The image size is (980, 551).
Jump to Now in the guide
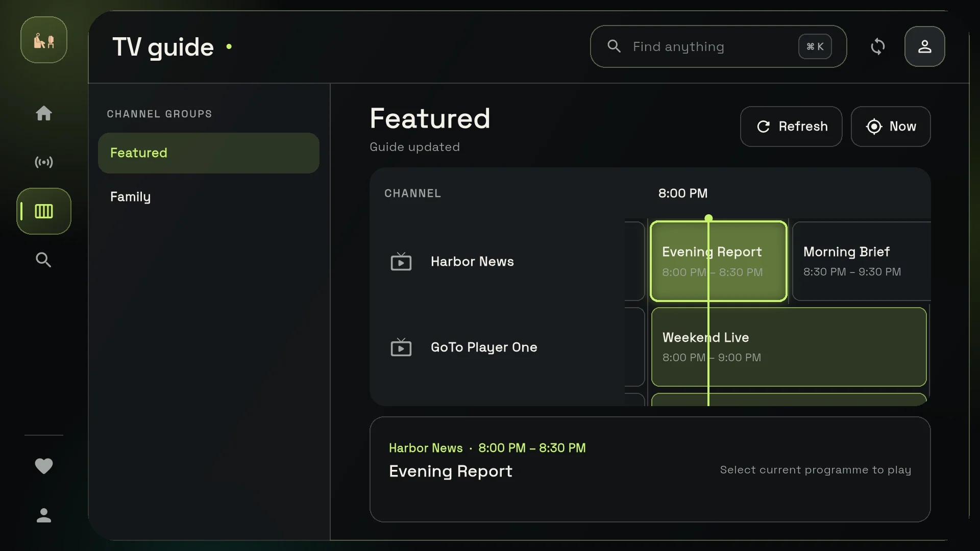click(x=891, y=127)
